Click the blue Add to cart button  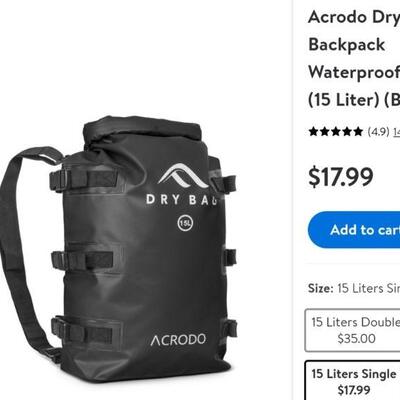point(354,230)
